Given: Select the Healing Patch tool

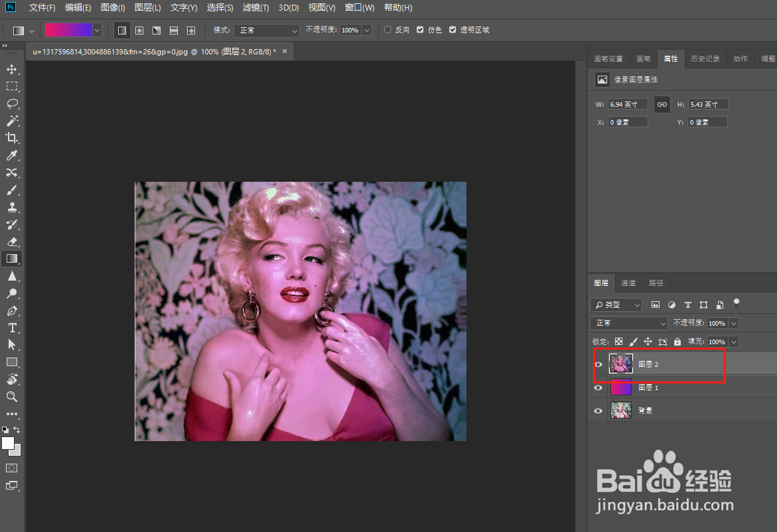Looking at the screenshot, I should point(12,173).
